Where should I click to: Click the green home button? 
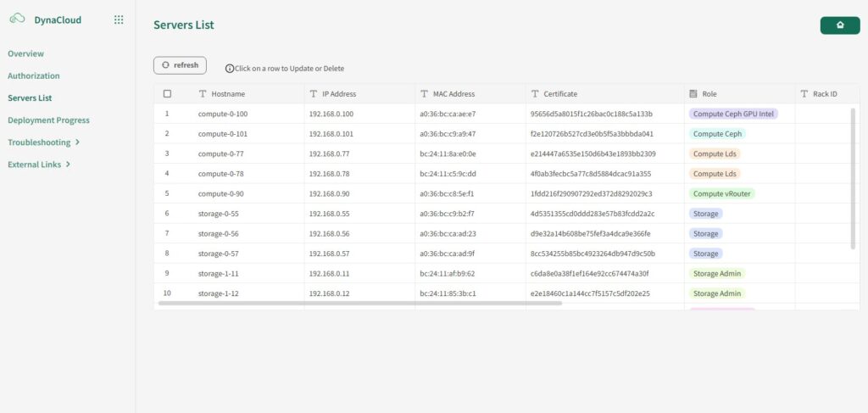(839, 25)
